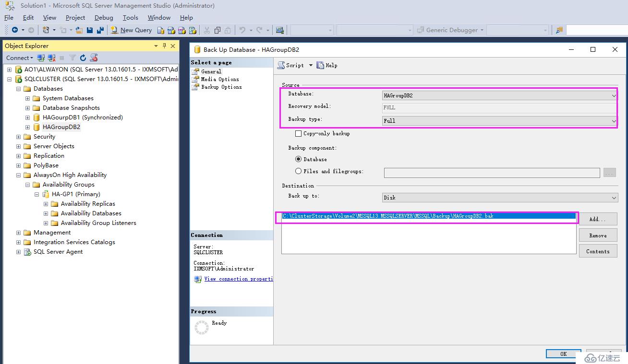
Task: Switch to Backup Options page
Action: [221, 87]
